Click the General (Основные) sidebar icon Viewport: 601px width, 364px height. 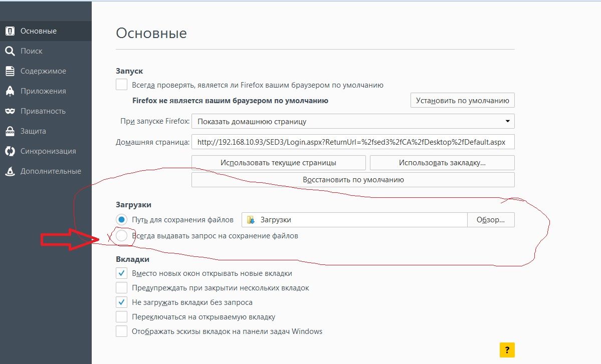coord(10,31)
